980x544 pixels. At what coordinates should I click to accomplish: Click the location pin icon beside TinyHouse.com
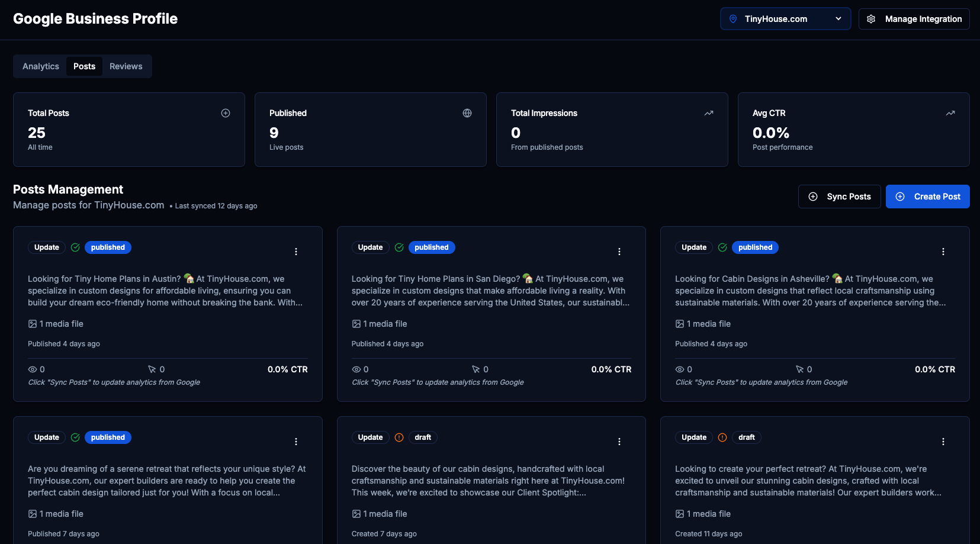pos(733,19)
